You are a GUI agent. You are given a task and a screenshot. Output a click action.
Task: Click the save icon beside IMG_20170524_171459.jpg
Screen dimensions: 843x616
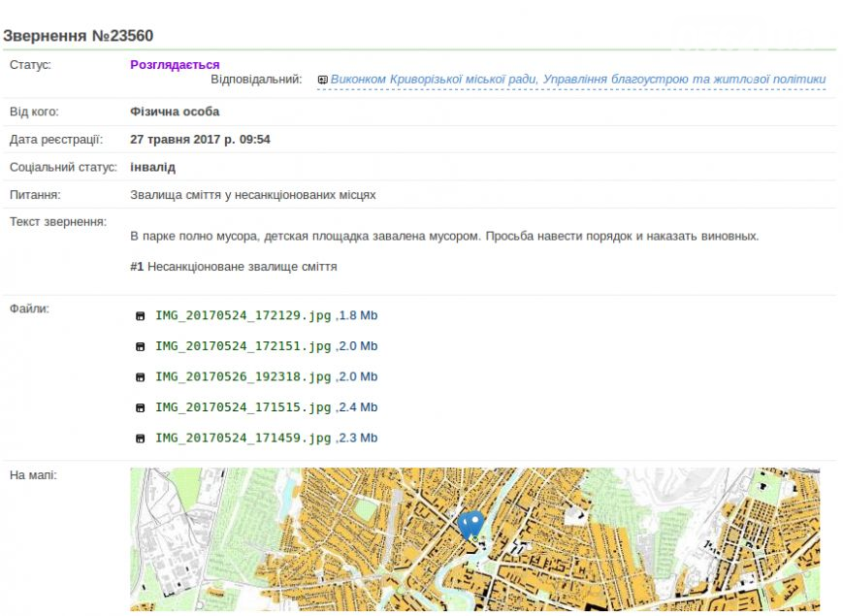(141, 438)
